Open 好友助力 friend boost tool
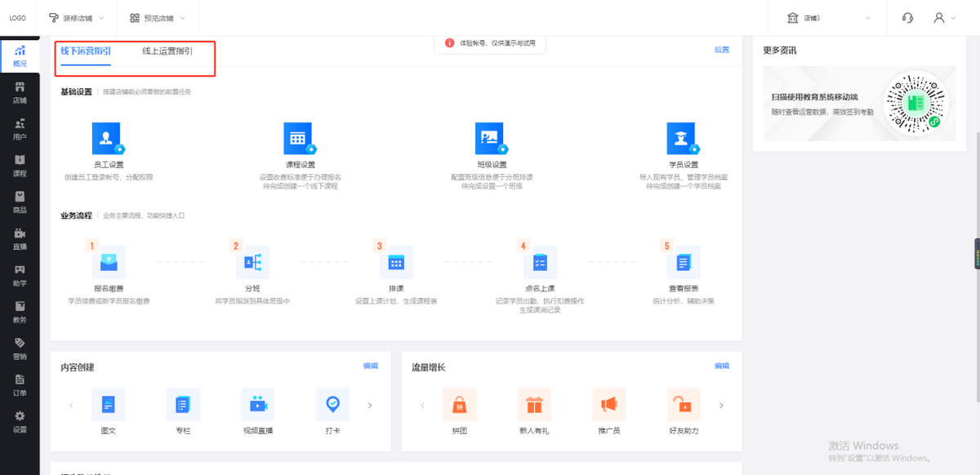The image size is (980, 475). (684, 404)
